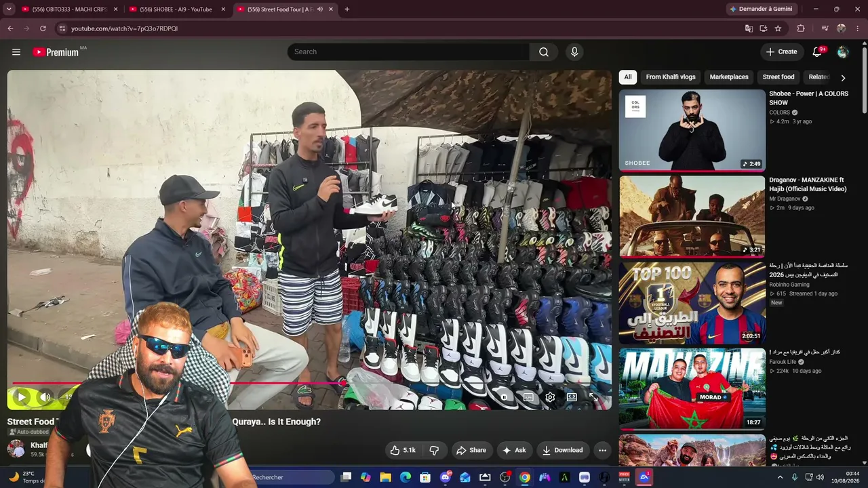The width and height of the screenshot is (868, 488).
Task: Open Discord from the taskbar
Action: click(x=446, y=477)
